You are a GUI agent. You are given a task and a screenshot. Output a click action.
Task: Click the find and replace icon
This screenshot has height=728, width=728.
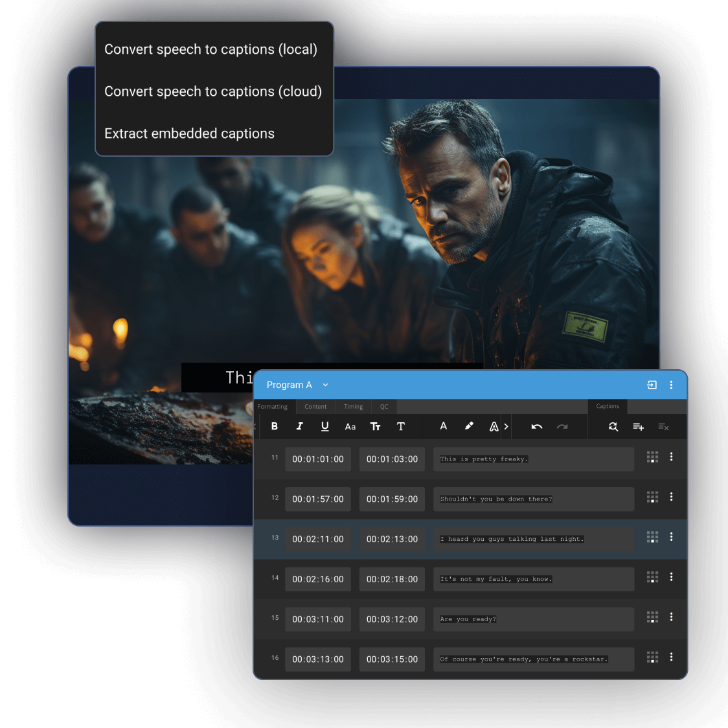(613, 426)
